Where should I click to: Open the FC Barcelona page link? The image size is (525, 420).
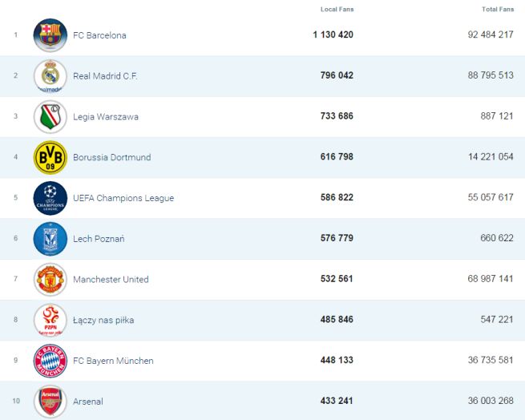click(x=99, y=35)
